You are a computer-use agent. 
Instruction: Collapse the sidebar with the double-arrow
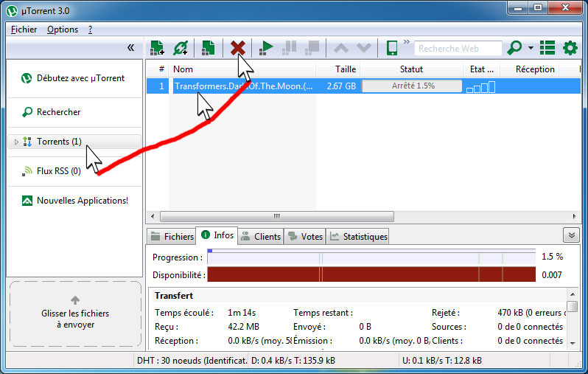click(130, 47)
